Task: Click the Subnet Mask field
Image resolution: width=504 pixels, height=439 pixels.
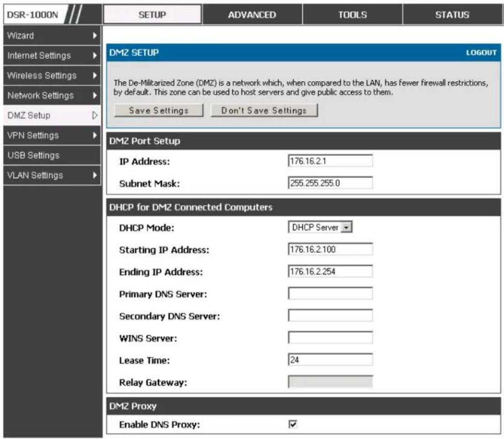Action: pyautogui.click(x=331, y=183)
